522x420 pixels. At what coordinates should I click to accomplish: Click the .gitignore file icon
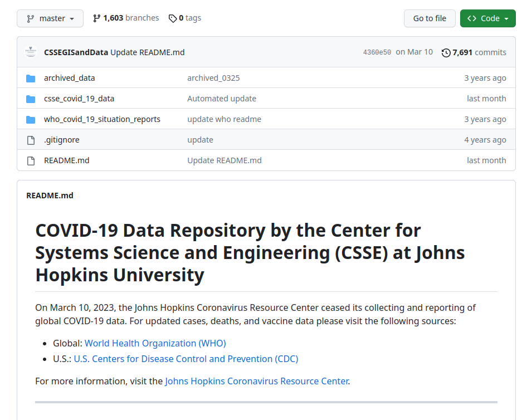31,139
